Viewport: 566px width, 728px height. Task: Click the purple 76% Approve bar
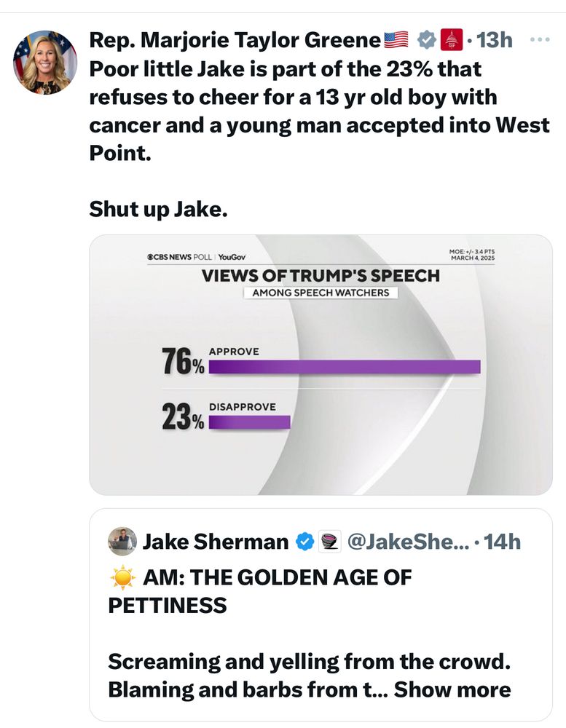(345, 367)
